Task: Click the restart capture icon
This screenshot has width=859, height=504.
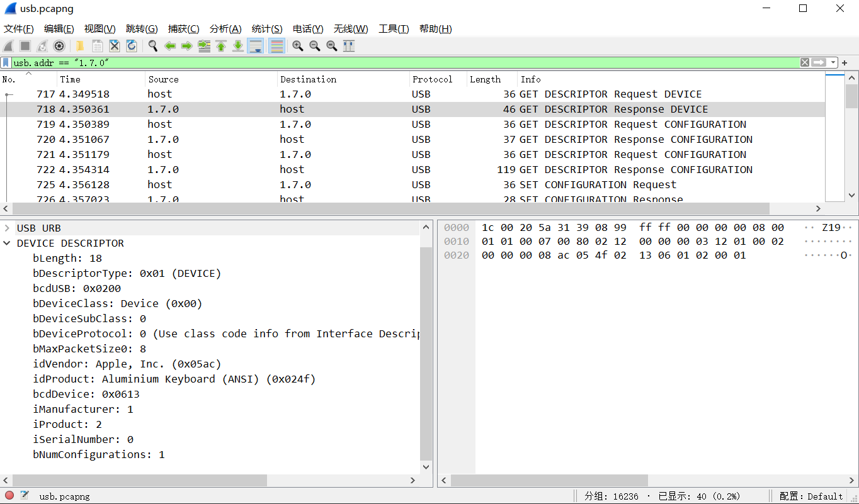Action: click(x=42, y=46)
